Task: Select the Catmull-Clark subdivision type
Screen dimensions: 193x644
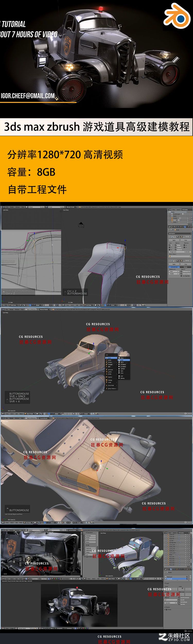Action: (174, 267)
